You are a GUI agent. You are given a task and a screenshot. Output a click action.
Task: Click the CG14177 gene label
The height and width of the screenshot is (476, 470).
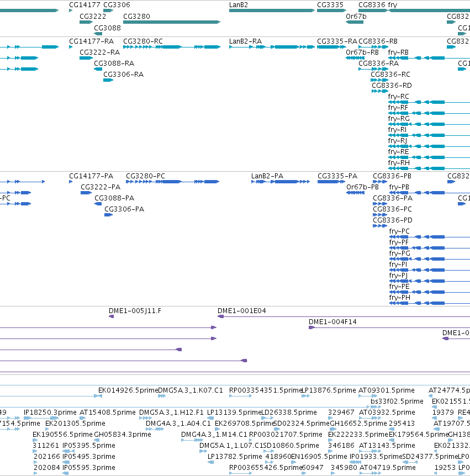point(85,5)
